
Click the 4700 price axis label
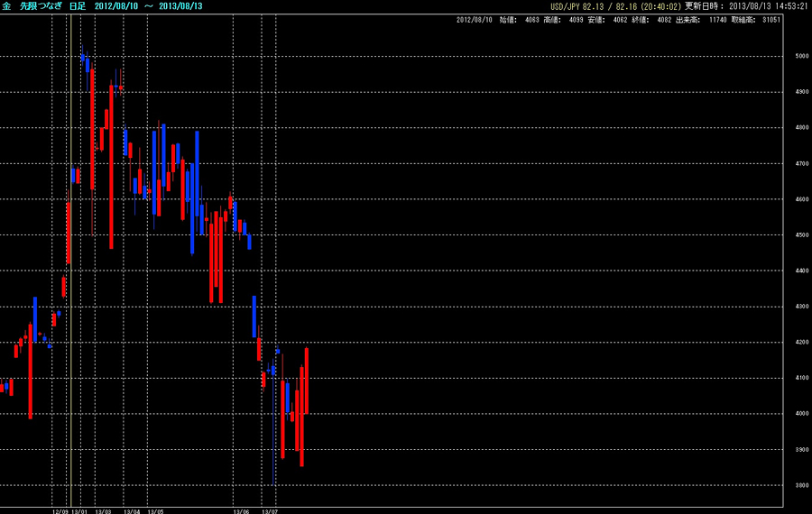pos(802,163)
